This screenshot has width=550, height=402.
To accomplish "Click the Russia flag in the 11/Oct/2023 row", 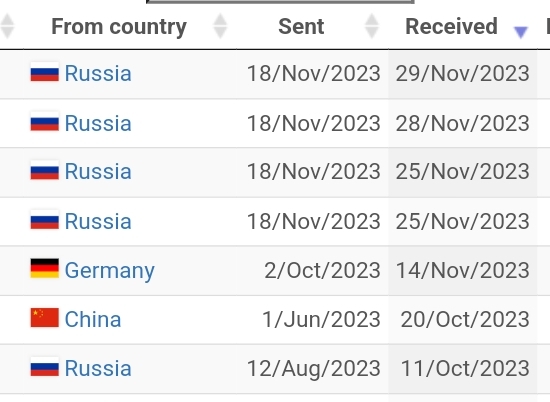I will click(45, 367).
